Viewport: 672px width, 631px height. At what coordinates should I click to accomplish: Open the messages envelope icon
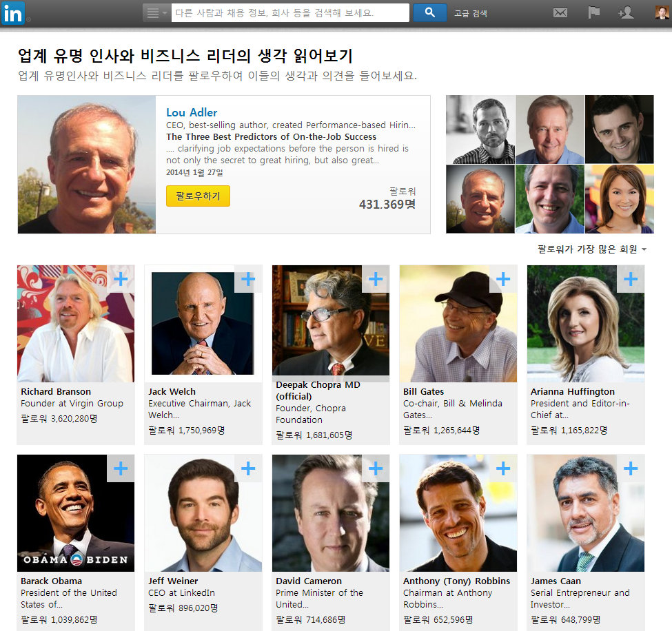click(560, 13)
